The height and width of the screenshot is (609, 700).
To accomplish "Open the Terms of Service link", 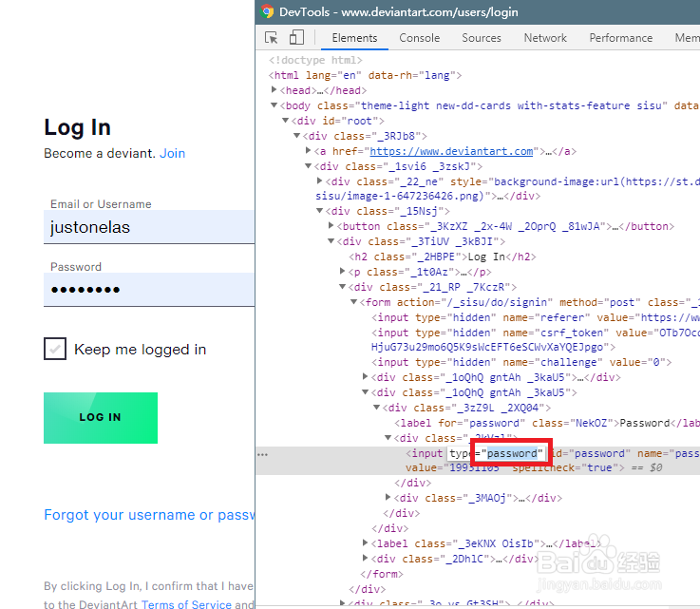I will click(x=186, y=604).
